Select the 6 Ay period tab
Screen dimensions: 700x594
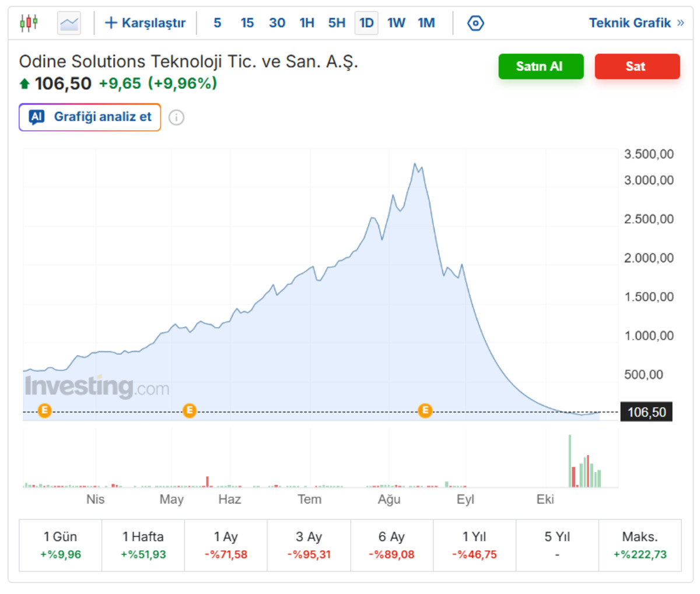tap(392, 545)
